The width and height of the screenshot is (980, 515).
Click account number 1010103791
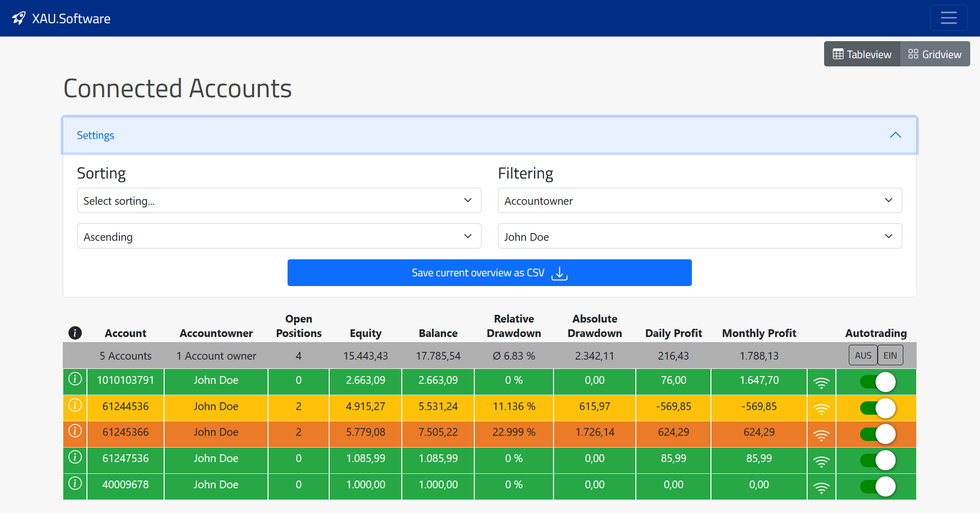(x=126, y=380)
